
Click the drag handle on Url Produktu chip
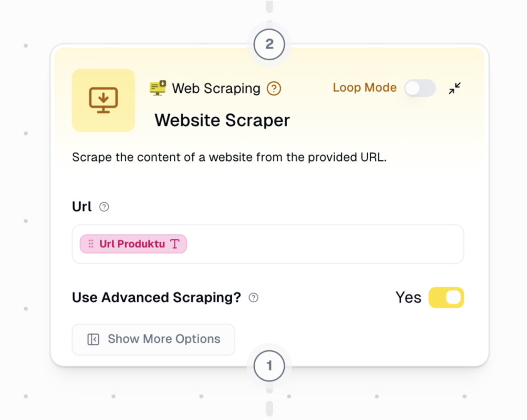(x=91, y=244)
